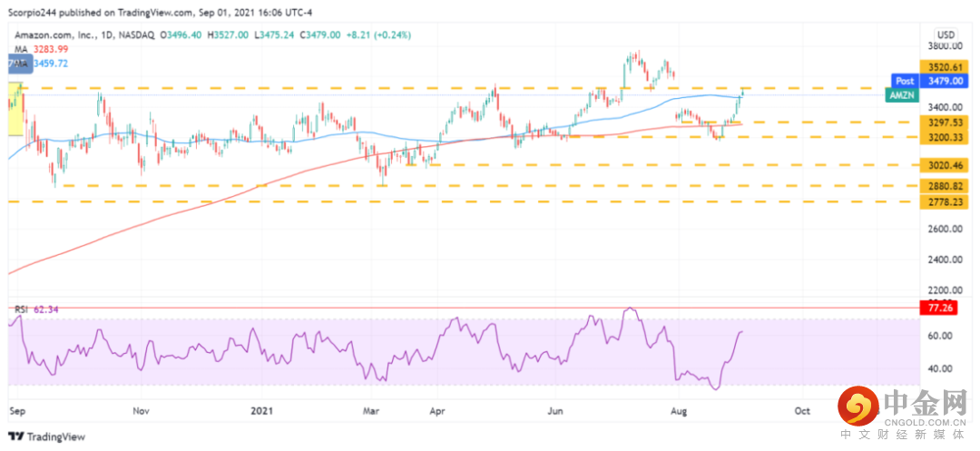Click the TradingView logo at bottom left
Screen dimensions: 980x451
[x=46, y=437]
